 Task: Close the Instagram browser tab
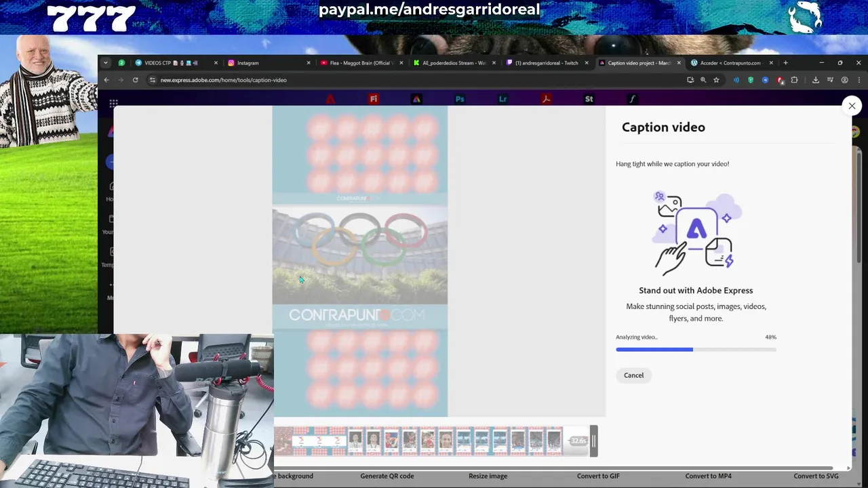pyautogui.click(x=308, y=63)
